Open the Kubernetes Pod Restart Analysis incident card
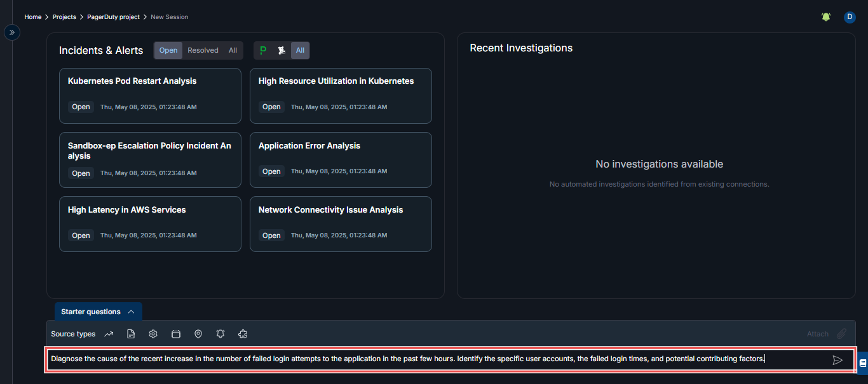Image resolution: width=868 pixels, height=384 pixels. pos(150,95)
